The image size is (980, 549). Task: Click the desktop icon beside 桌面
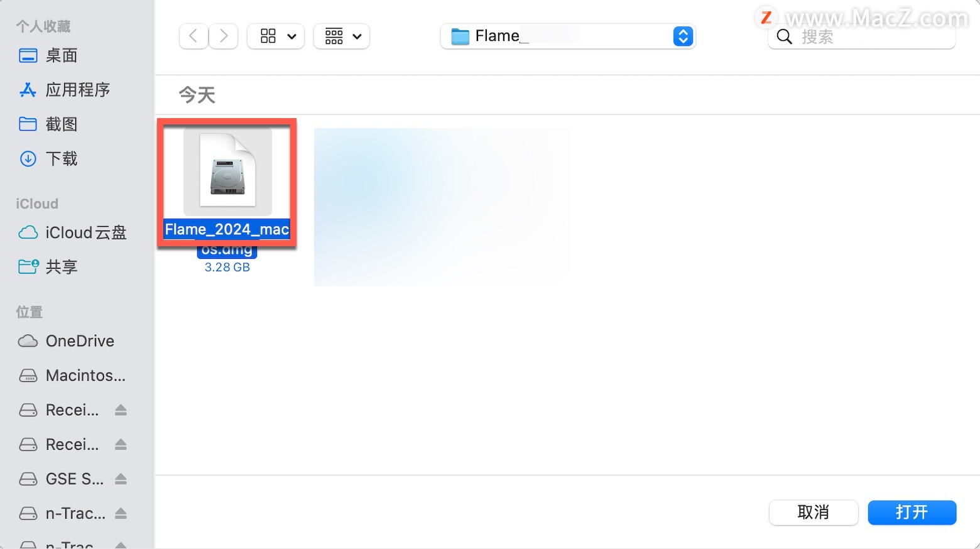pyautogui.click(x=28, y=55)
